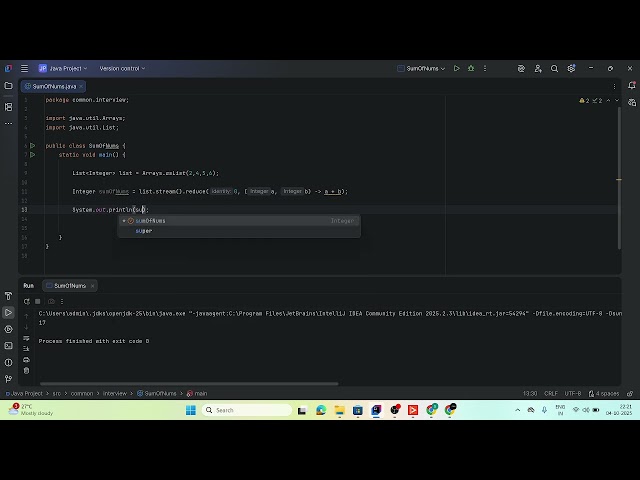Open the main hamburger menu

click(24, 69)
